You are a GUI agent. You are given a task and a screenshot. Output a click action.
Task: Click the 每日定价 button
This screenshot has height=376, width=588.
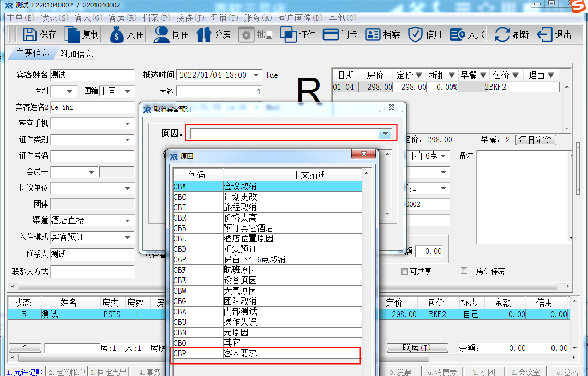(x=536, y=140)
